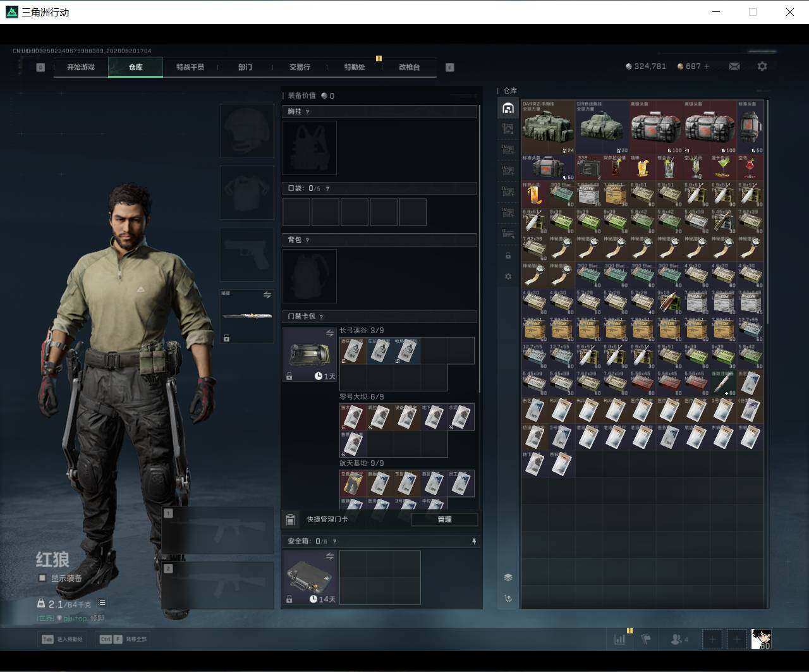Open the statistics bar chart icon

click(x=619, y=639)
